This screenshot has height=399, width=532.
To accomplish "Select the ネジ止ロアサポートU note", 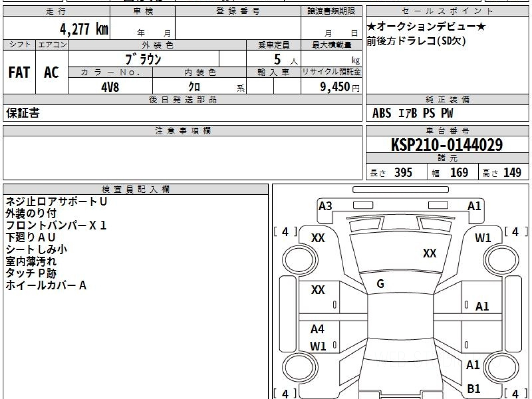I will tap(56, 202).
